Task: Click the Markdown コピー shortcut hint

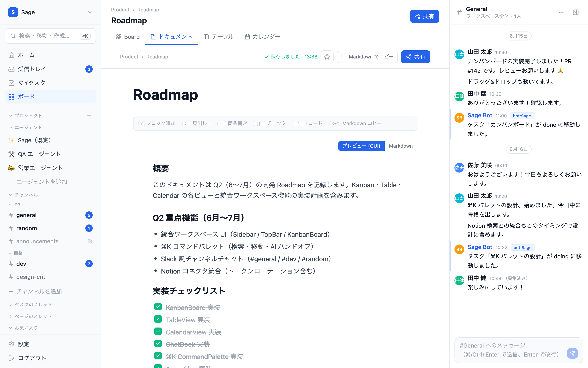Action: 355,123
